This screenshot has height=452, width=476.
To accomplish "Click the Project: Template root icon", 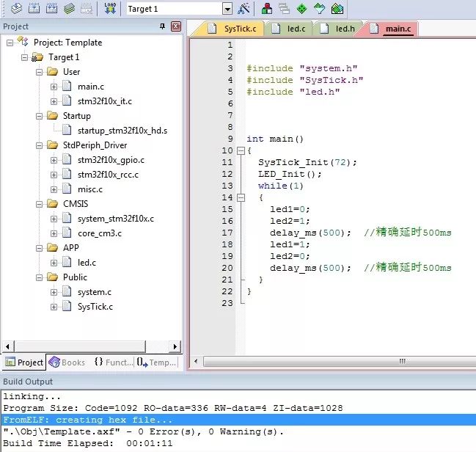I will [x=23, y=42].
